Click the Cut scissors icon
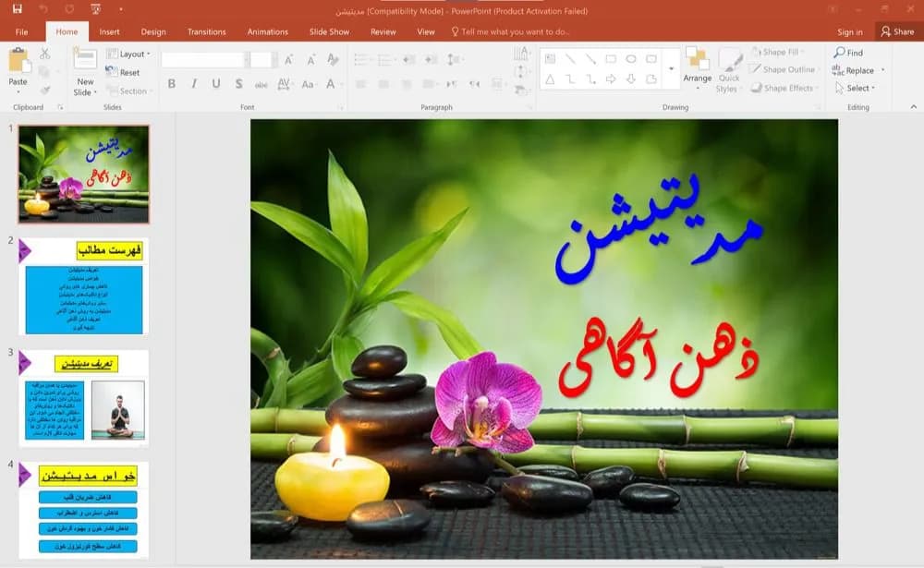 click(x=44, y=54)
